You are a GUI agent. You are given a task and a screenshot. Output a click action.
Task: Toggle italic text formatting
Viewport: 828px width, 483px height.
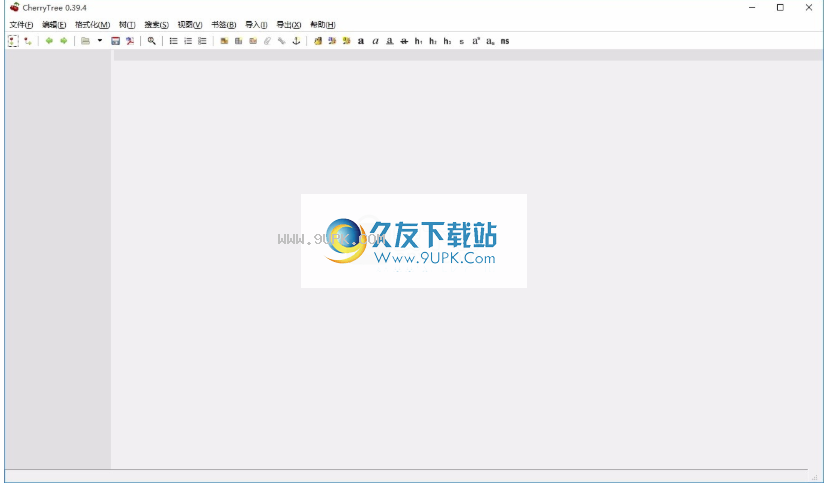(x=375, y=41)
